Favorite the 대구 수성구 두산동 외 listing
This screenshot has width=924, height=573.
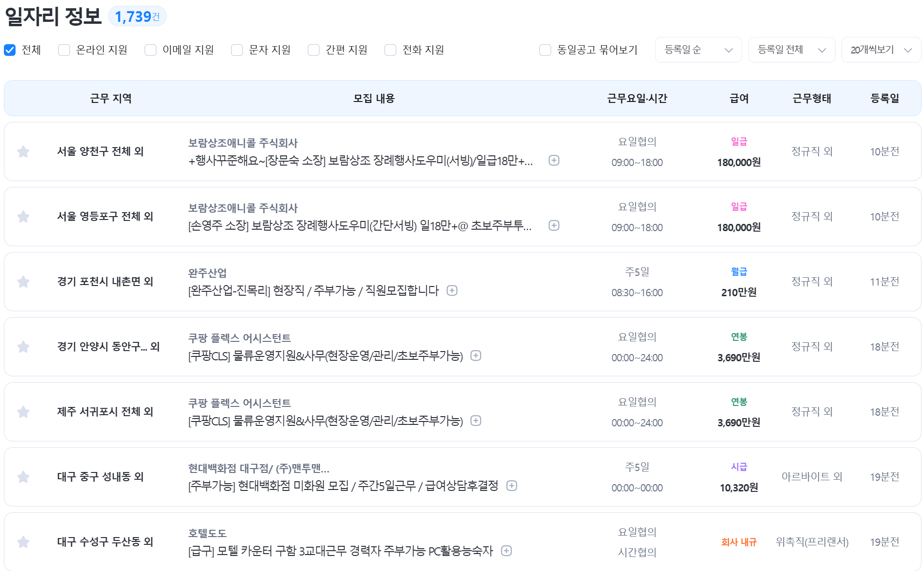click(23, 542)
